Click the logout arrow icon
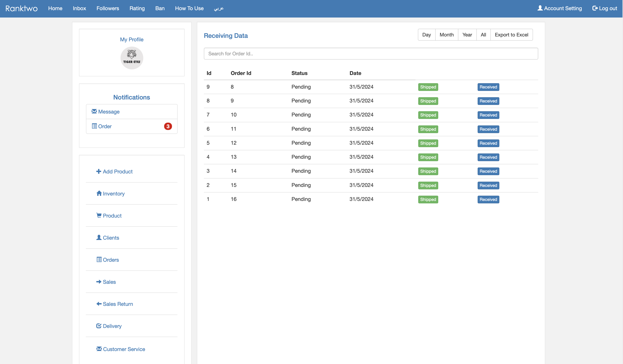 tap(595, 8)
